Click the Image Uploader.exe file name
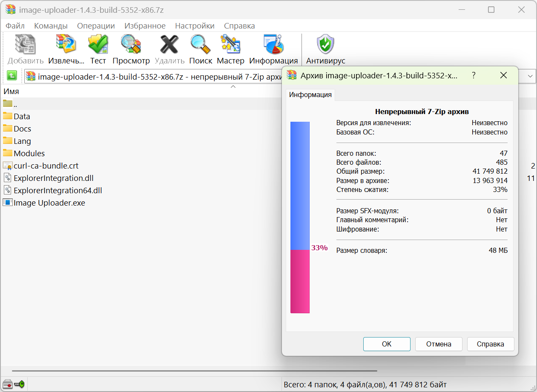 (x=49, y=203)
